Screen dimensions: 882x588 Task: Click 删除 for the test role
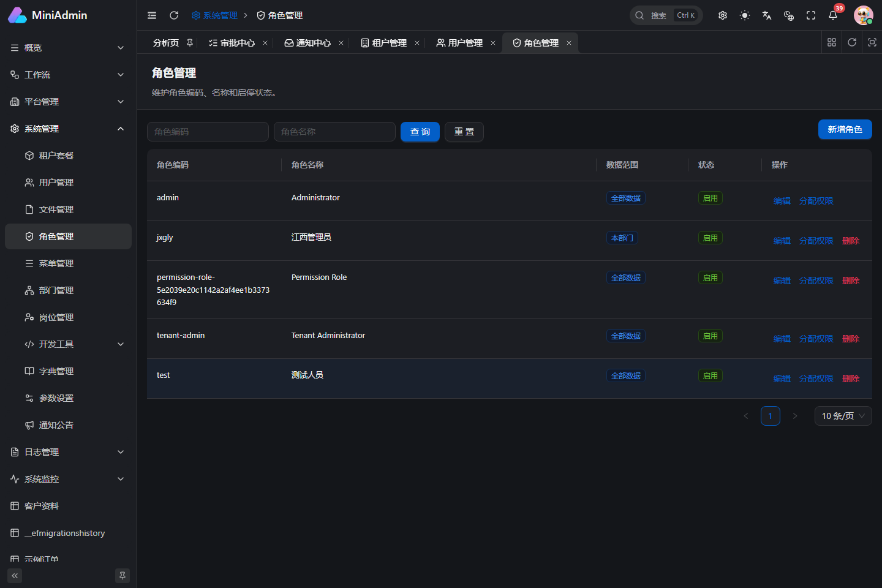click(851, 379)
